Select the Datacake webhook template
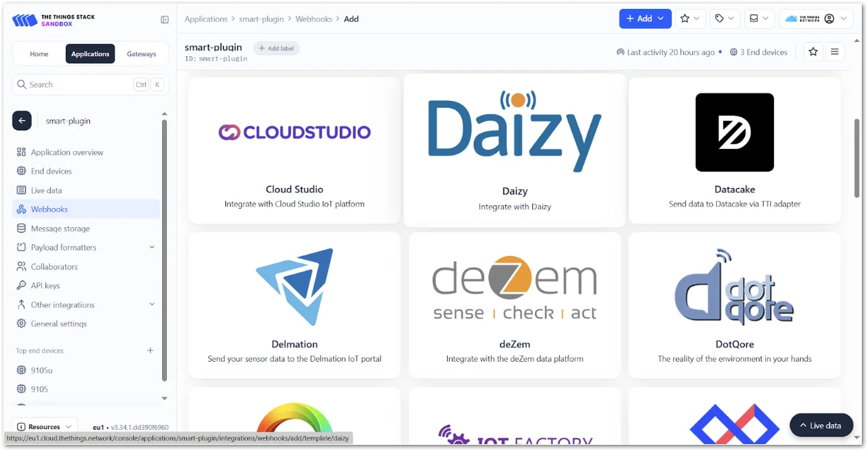The width and height of the screenshot is (868, 451). point(735,150)
